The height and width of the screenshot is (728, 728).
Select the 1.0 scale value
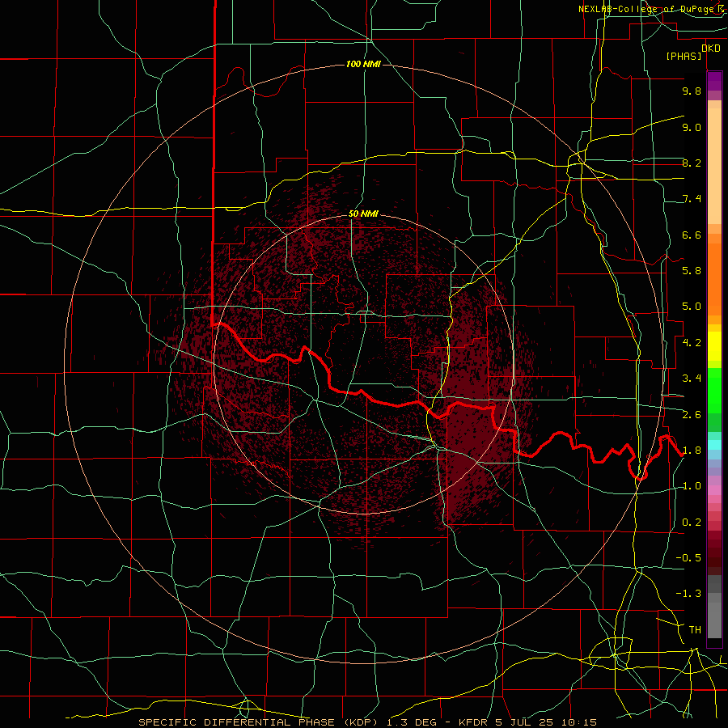[692, 486]
